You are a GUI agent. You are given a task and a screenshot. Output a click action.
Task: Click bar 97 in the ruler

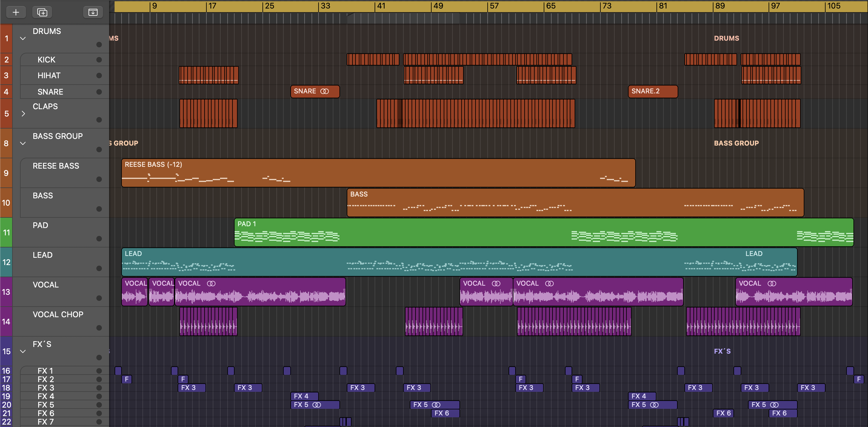click(x=775, y=6)
